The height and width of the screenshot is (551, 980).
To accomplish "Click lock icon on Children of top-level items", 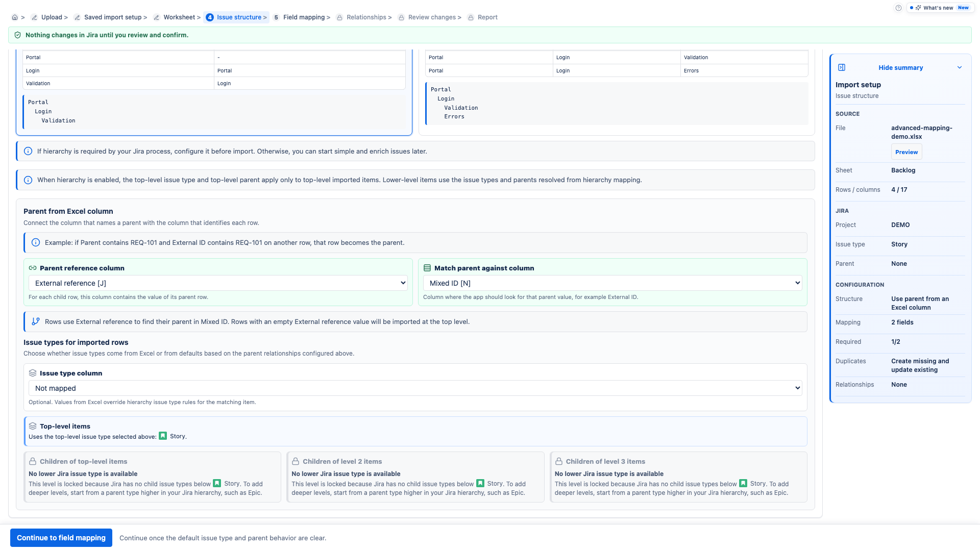I will [33, 462].
